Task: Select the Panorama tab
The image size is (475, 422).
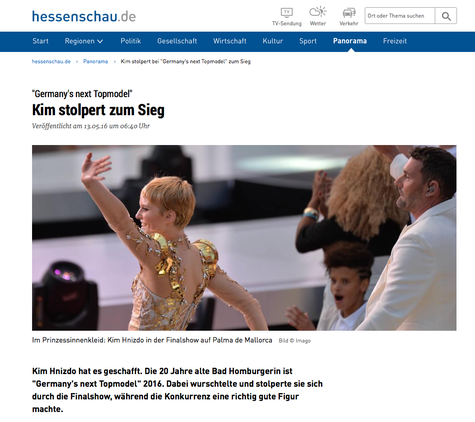Action: tap(350, 41)
